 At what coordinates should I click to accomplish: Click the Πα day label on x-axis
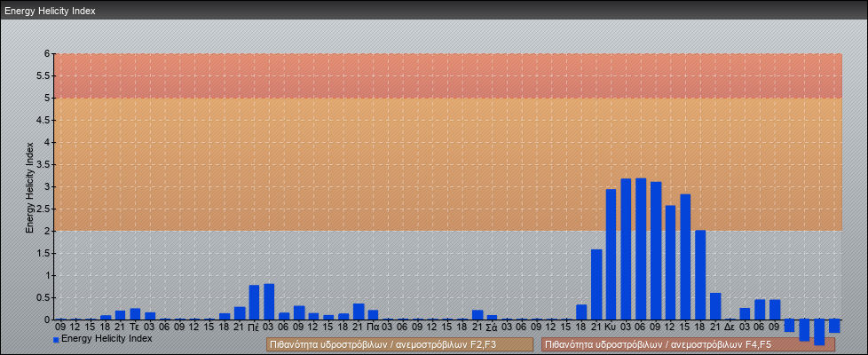click(x=373, y=327)
